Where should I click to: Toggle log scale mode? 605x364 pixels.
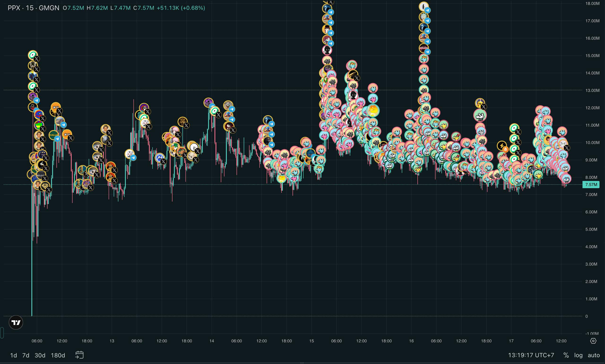pyautogui.click(x=578, y=355)
